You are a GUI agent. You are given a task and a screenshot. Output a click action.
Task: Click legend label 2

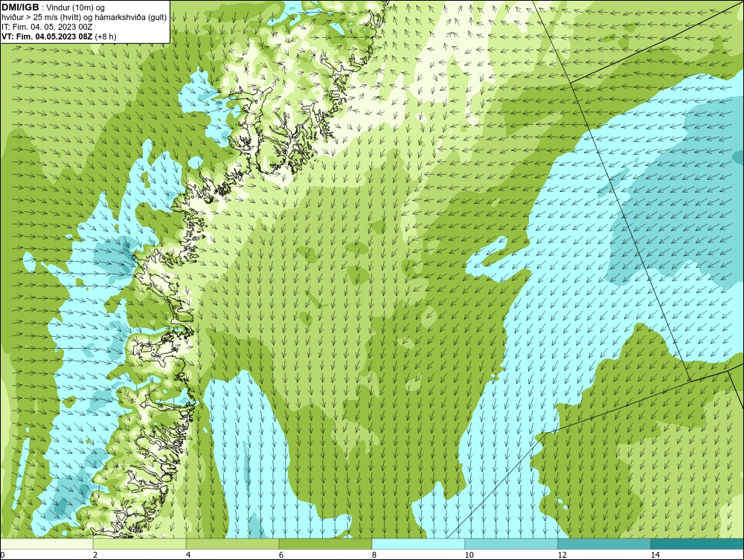point(95,556)
